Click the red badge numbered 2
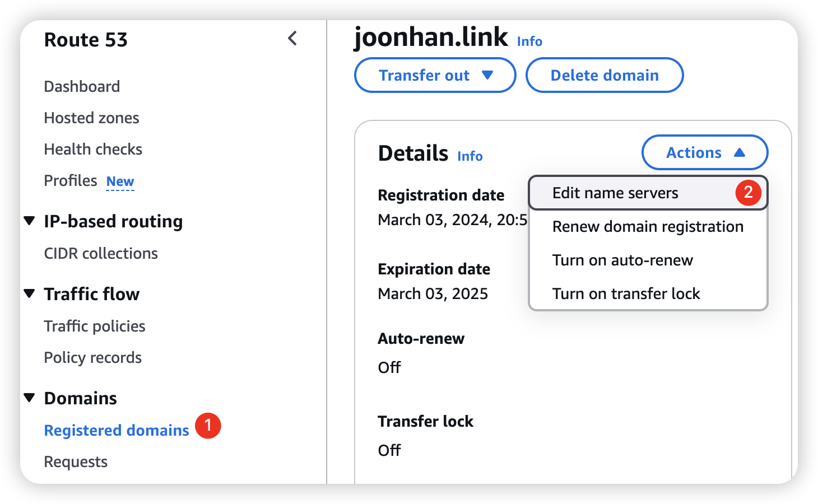This screenshot has height=504, width=818. pos(748,193)
